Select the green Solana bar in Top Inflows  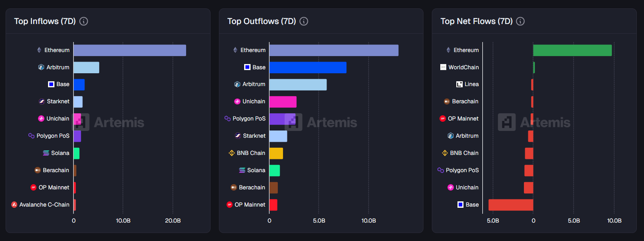pos(76,153)
